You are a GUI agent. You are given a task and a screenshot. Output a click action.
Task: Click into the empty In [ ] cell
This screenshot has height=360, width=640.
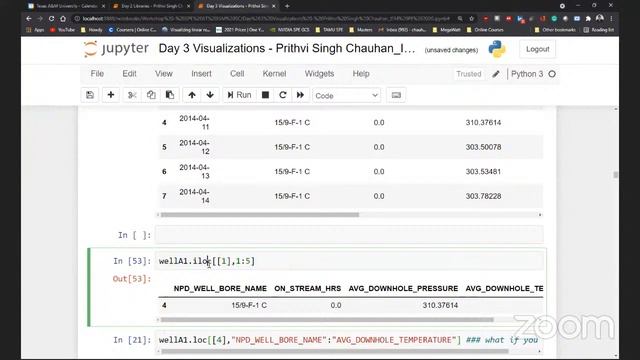click(x=349, y=235)
